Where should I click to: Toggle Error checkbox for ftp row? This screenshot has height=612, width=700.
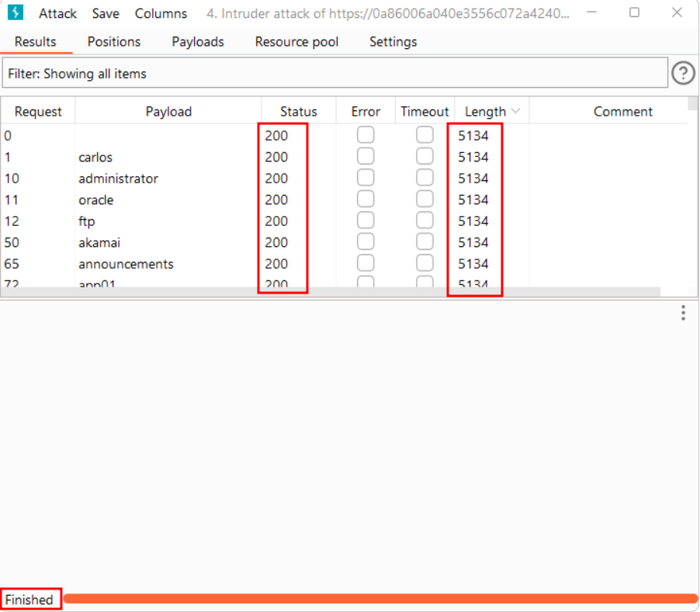[x=366, y=221]
